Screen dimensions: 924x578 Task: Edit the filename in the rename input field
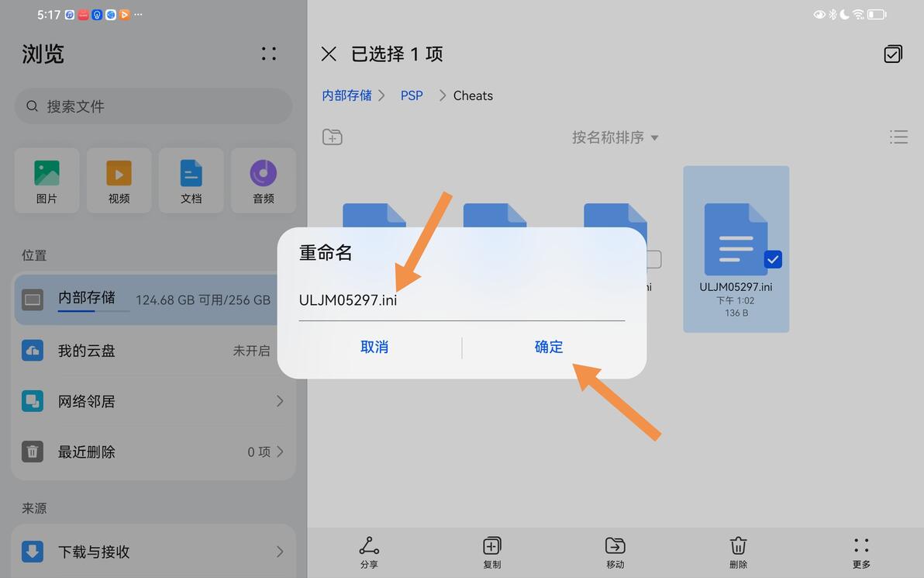point(461,301)
